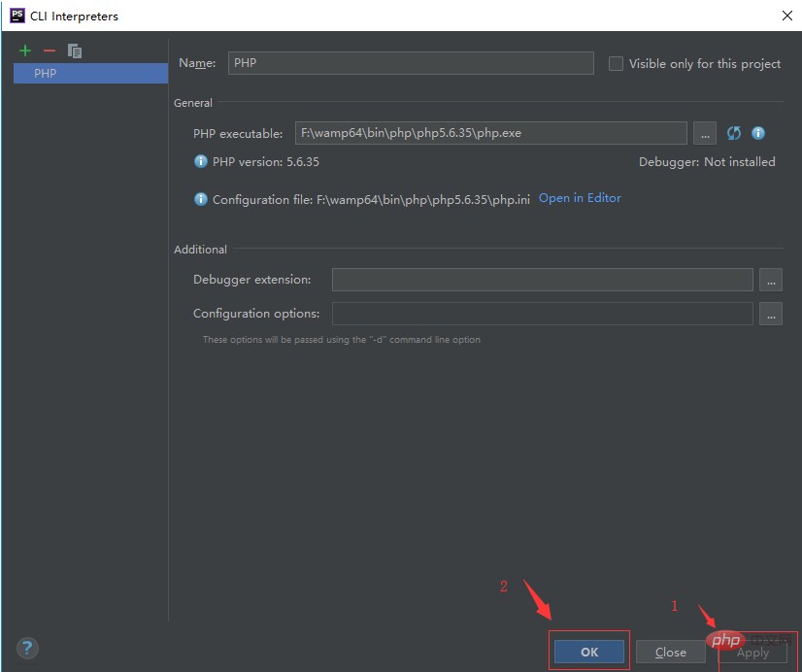Click the info icon beside Configuration file
Screen dimensions: 802x672
point(200,199)
